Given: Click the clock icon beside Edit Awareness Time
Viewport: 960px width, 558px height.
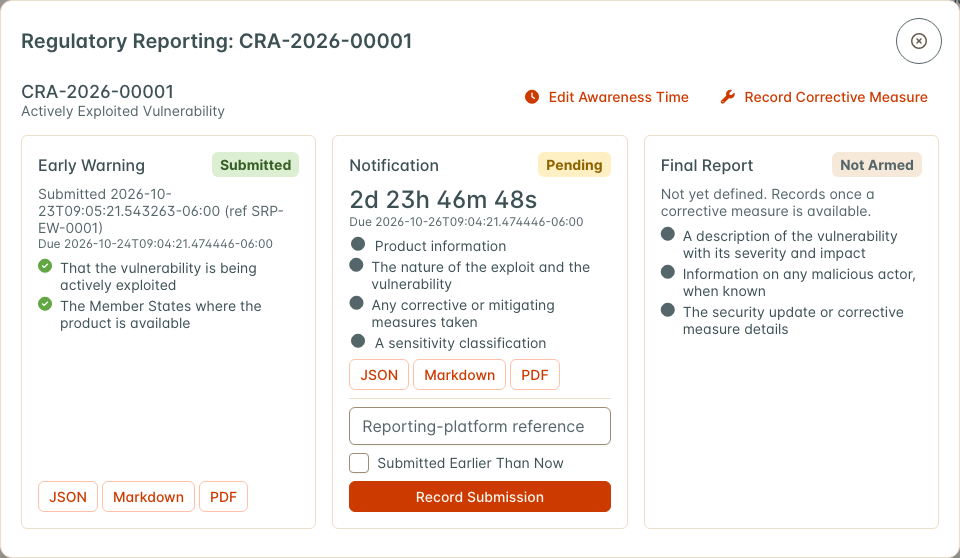Looking at the screenshot, I should pos(532,97).
